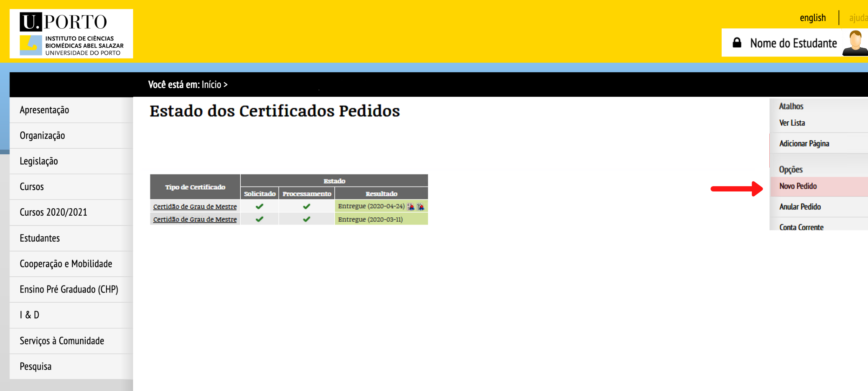Click the 'Entregue (2020-04-24)' result text

(371, 206)
